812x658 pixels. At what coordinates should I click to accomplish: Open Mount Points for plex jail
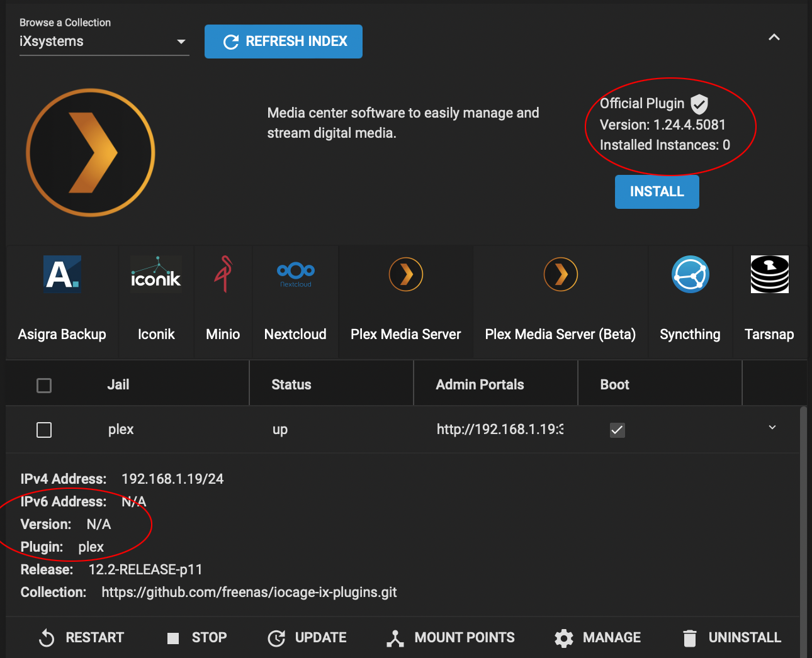(x=451, y=638)
